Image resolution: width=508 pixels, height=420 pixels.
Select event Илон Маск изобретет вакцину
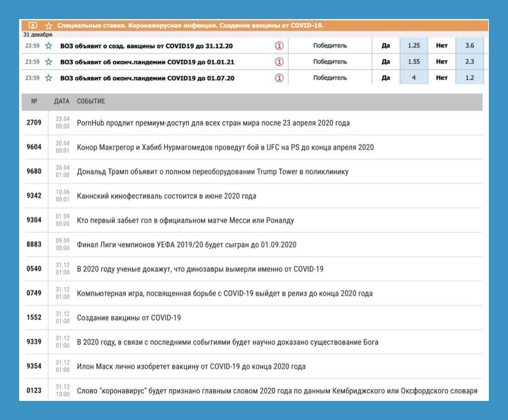pyautogui.click(x=191, y=366)
